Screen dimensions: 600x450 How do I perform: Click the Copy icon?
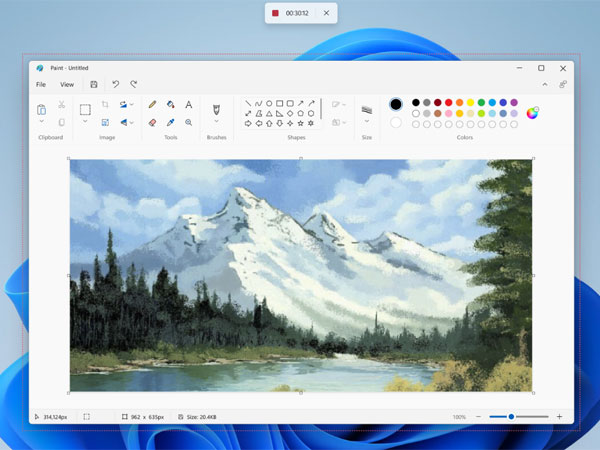(x=62, y=122)
